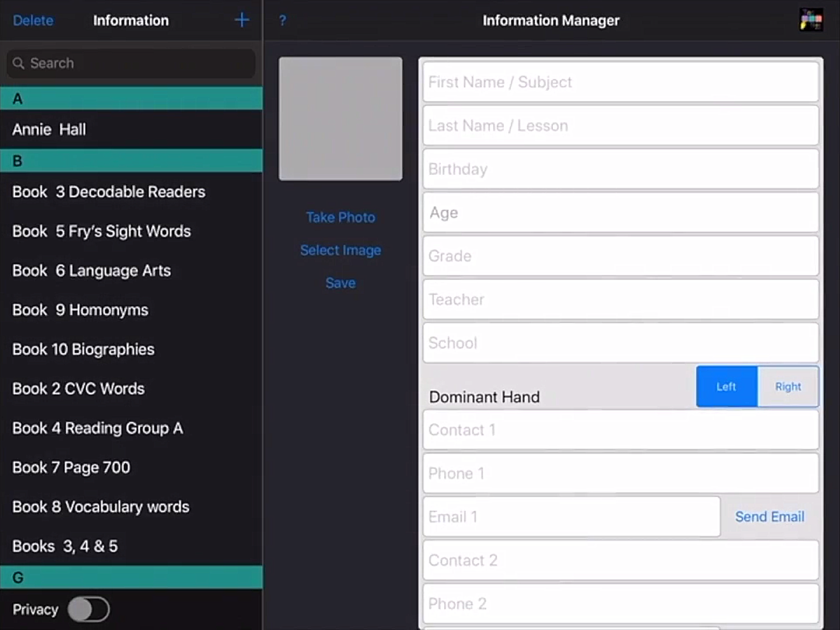The height and width of the screenshot is (630, 840).
Task: Click the Take Photo link
Action: [x=340, y=217]
